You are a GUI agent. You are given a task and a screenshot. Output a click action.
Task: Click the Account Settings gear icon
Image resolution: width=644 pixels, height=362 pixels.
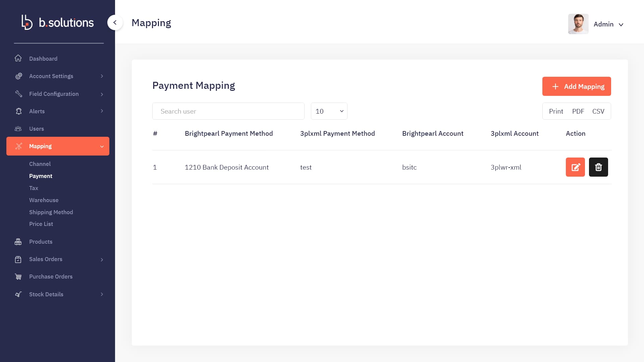pyautogui.click(x=18, y=76)
